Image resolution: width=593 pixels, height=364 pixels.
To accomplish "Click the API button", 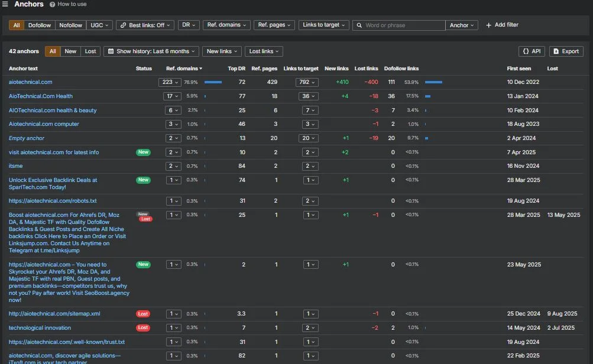I will [x=532, y=51].
